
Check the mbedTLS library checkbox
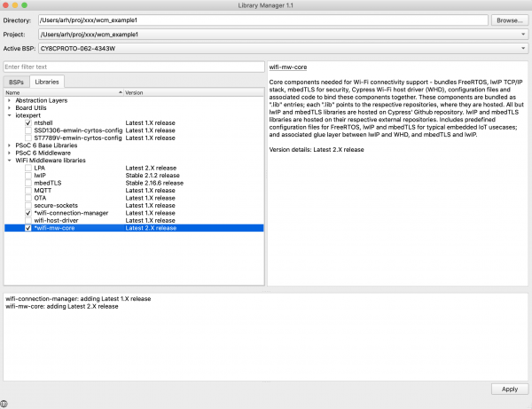[x=28, y=183]
